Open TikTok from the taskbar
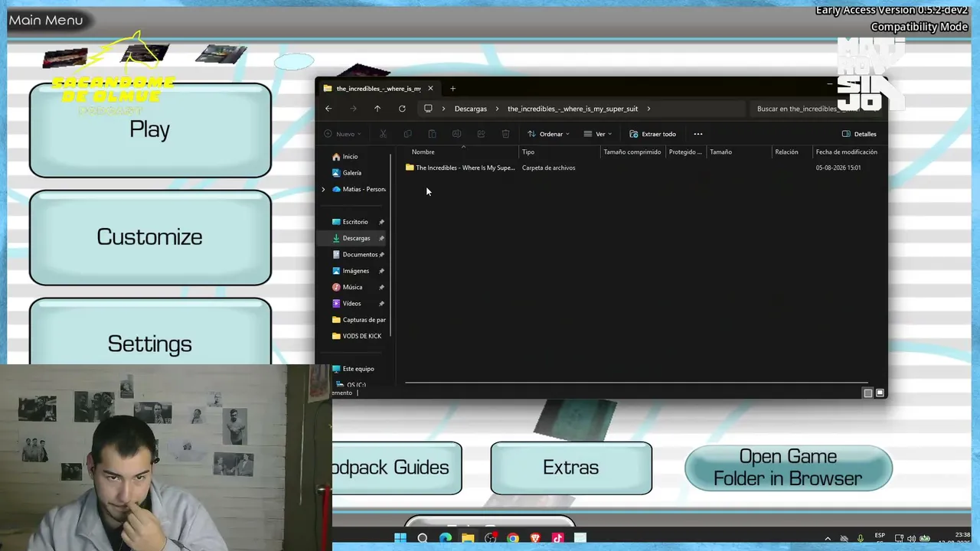980x551 pixels. point(557,538)
